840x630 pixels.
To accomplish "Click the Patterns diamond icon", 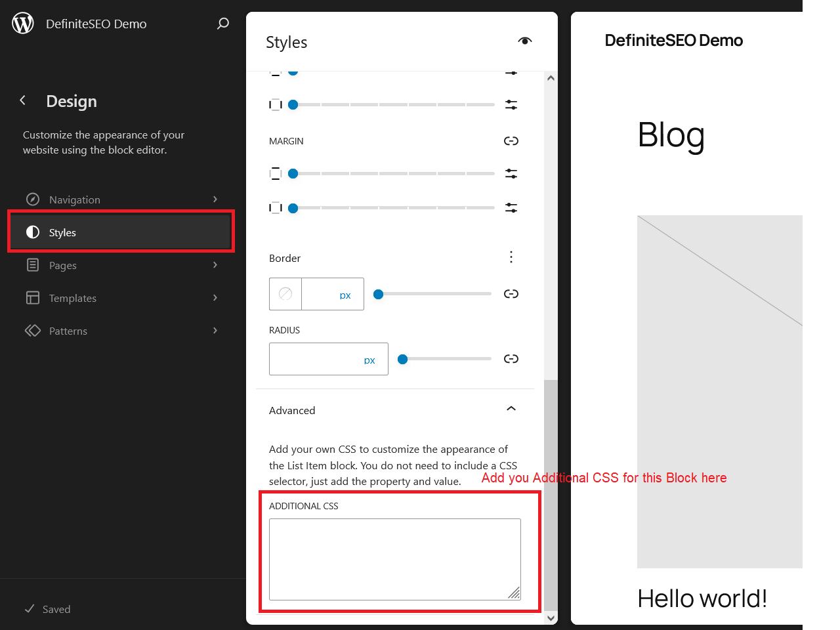I will point(33,331).
